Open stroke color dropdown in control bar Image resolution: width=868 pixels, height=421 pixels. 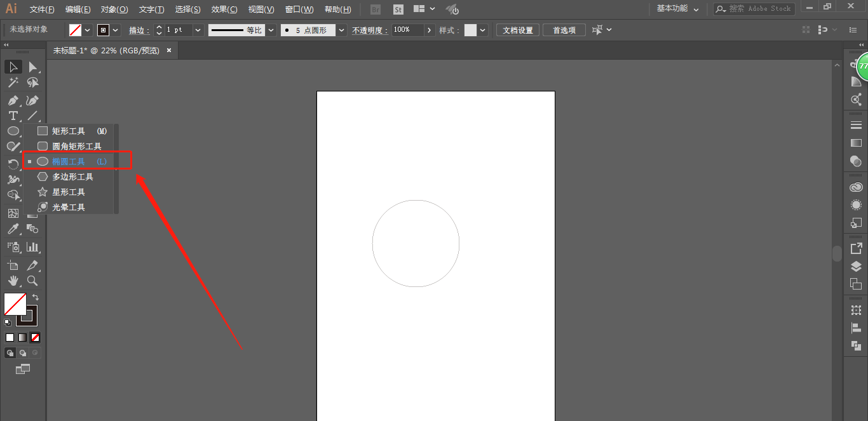(x=116, y=30)
